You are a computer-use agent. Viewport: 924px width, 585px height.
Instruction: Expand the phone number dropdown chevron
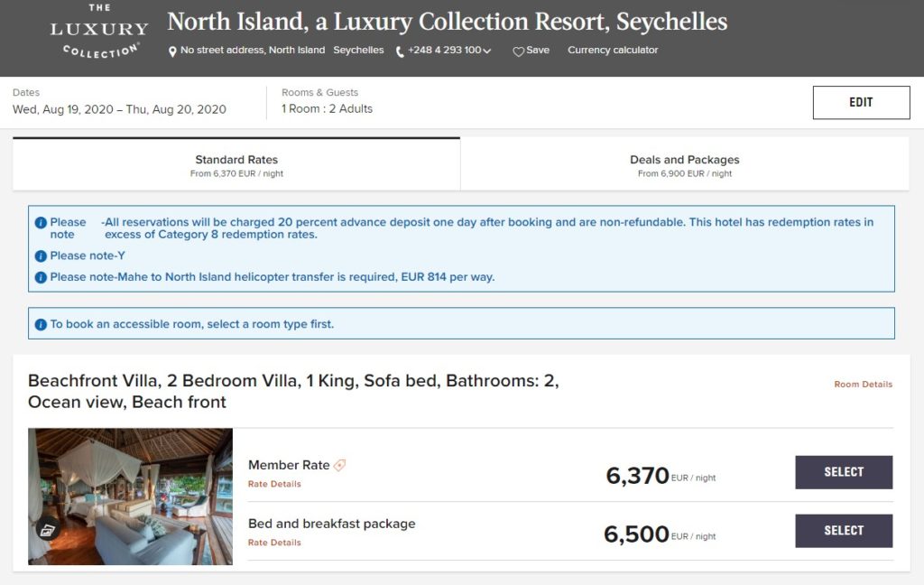488,51
